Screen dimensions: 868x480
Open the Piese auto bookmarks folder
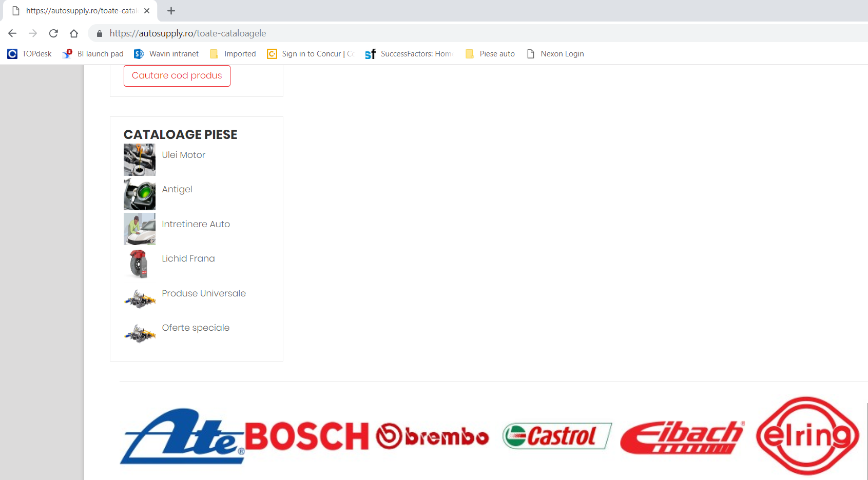[490, 54]
